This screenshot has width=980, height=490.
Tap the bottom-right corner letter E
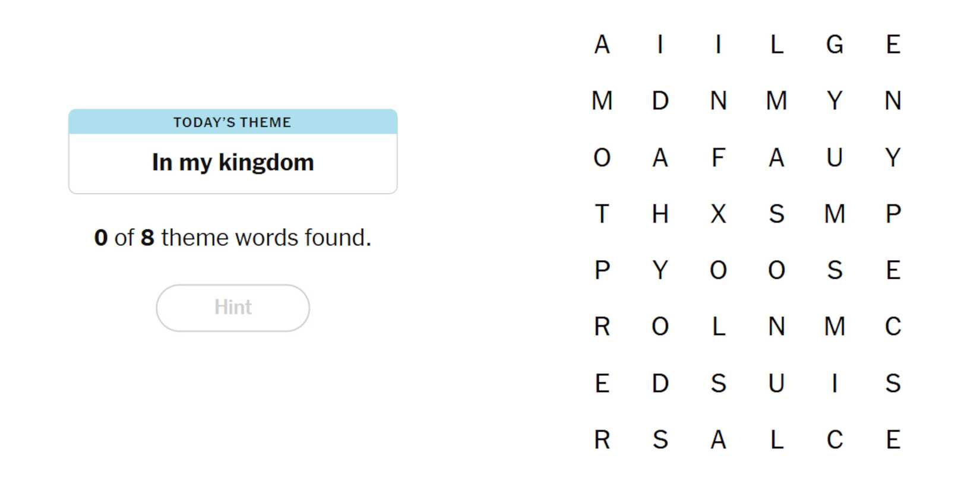(893, 440)
